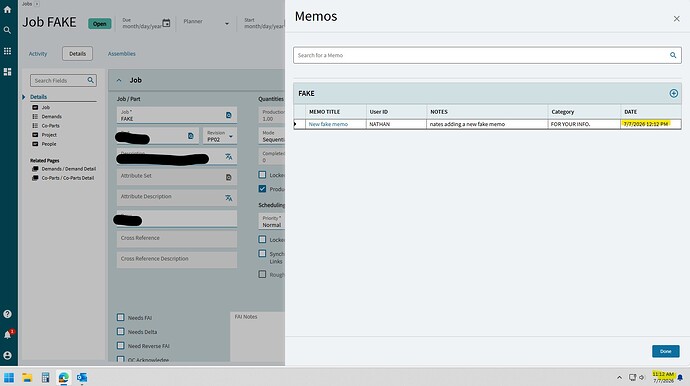
Task: Expand the memo row arrow indicator
Action: coord(295,124)
